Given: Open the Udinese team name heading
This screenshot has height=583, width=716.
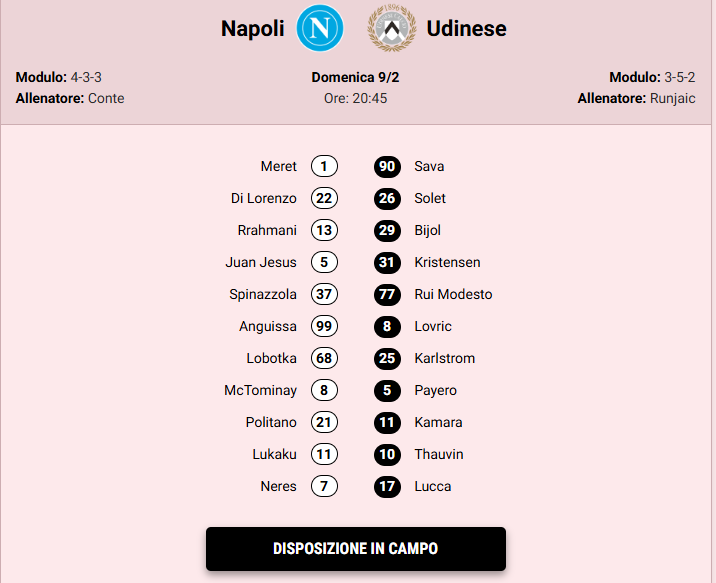Looking at the screenshot, I should [467, 30].
